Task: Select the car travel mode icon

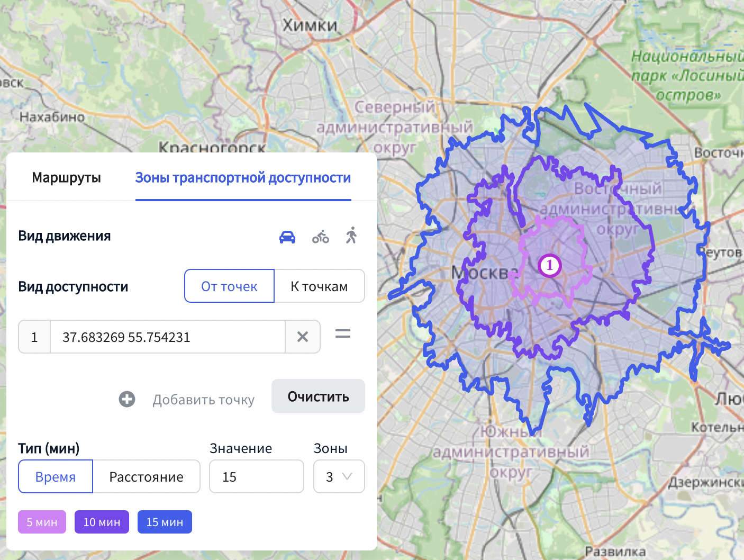Action: click(x=287, y=237)
